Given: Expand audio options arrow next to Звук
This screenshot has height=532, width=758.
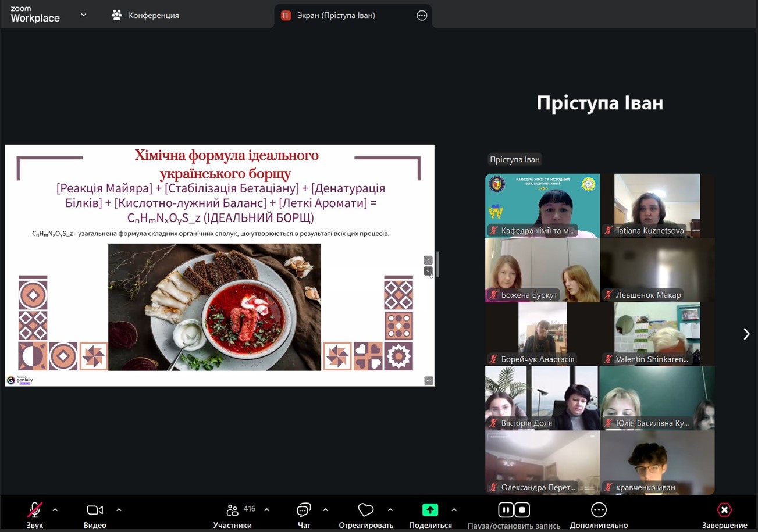Looking at the screenshot, I should pyautogui.click(x=55, y=510).
